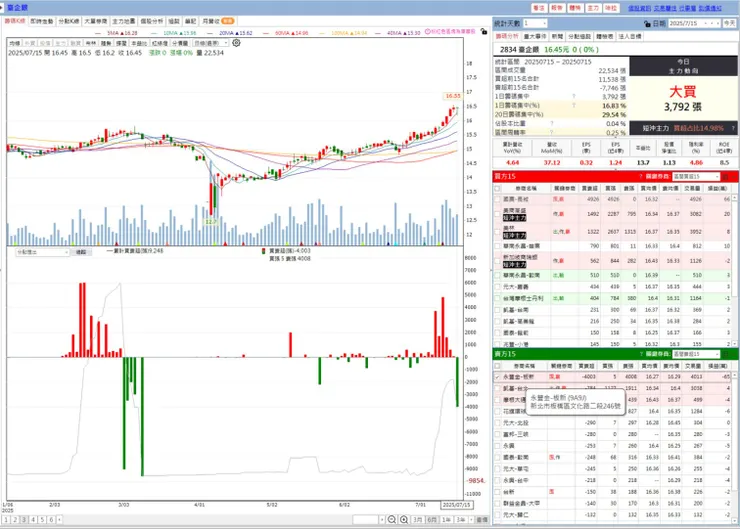Screen dimensions: 740x529
Task: Check the 永興-台中 seller row checkbox
Action: pos(497,480)
